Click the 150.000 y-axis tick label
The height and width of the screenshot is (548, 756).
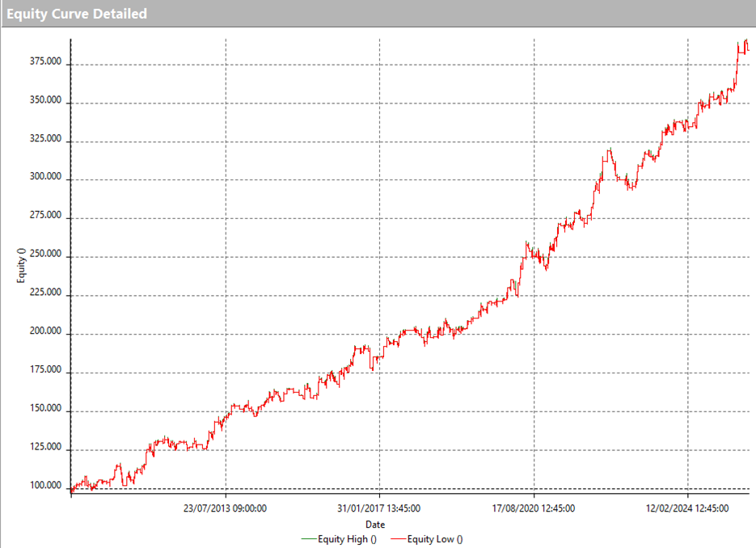click(x=47, y=409)
